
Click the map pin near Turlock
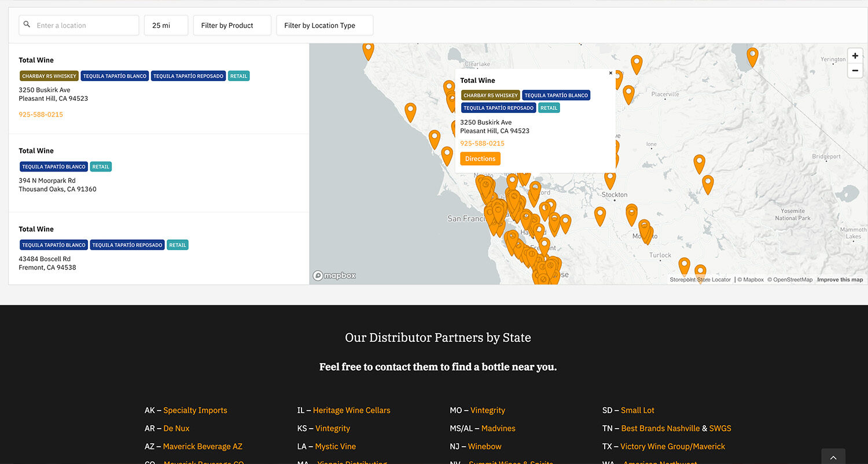tap(684, 265)
